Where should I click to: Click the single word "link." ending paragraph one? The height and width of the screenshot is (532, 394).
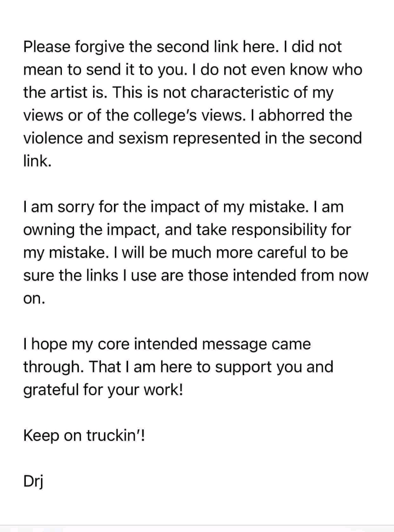37,161
